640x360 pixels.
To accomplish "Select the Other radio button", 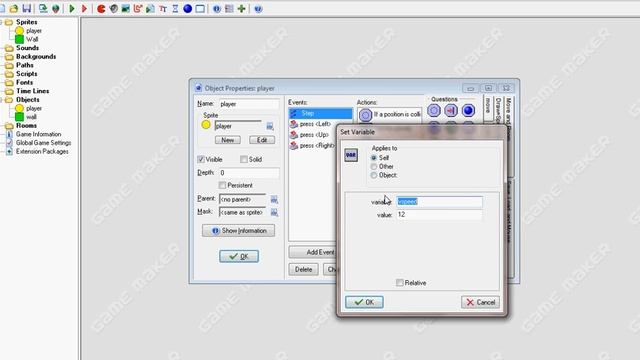I will point(374,167).
